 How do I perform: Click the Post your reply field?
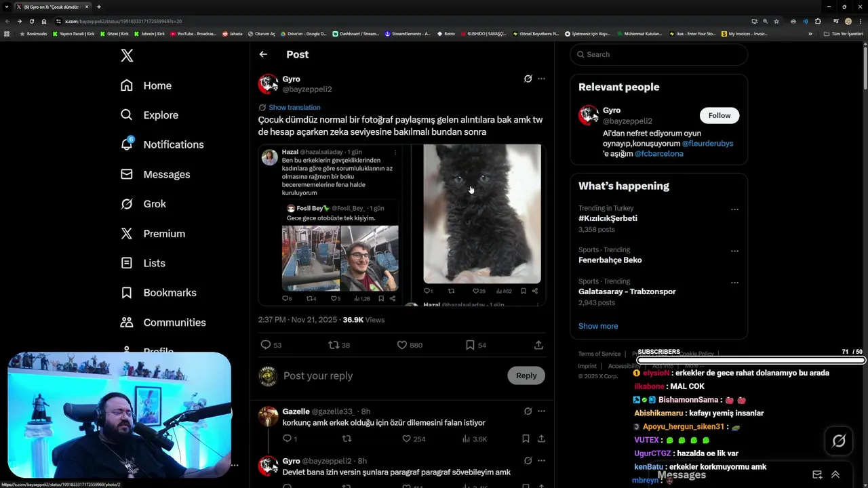(392, 375)
